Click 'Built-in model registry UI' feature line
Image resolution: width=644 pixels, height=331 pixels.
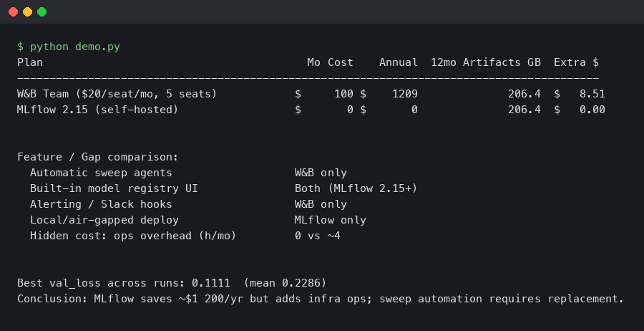pyautogui.click(x=114, y=188)
